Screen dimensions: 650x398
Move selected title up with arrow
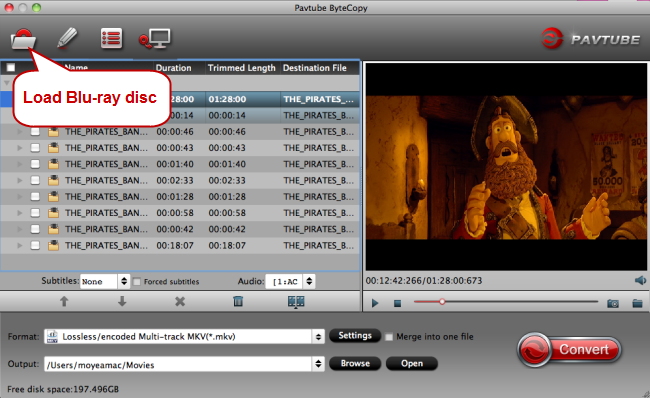[x=64, y=301]
